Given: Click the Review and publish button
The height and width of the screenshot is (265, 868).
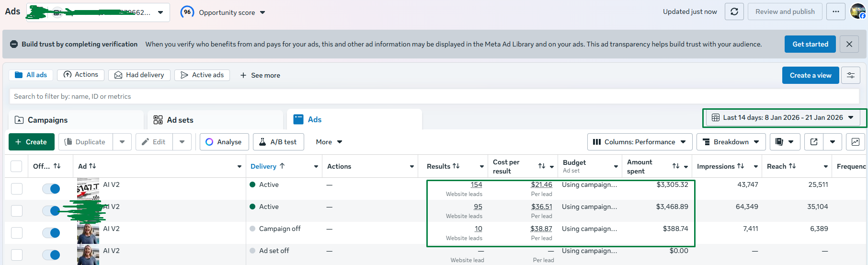Looking at the screenshot, I should click(785, 12).
